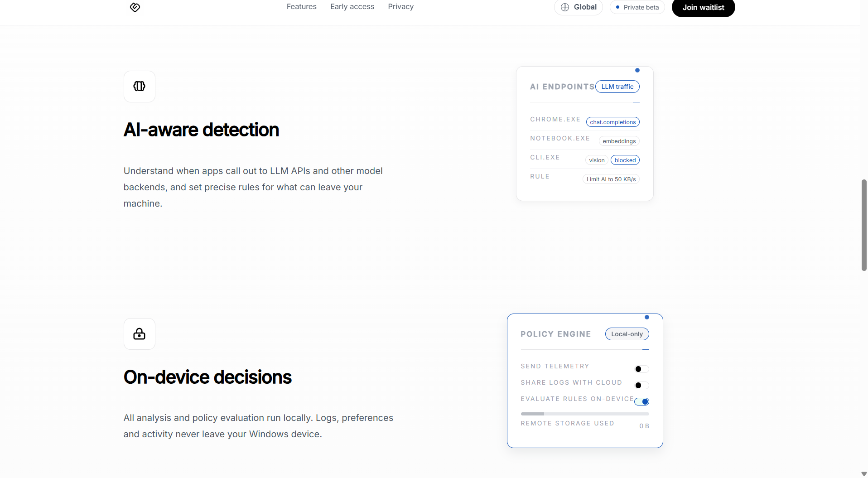
Task: Open the Global region selector
Action: 579,7
